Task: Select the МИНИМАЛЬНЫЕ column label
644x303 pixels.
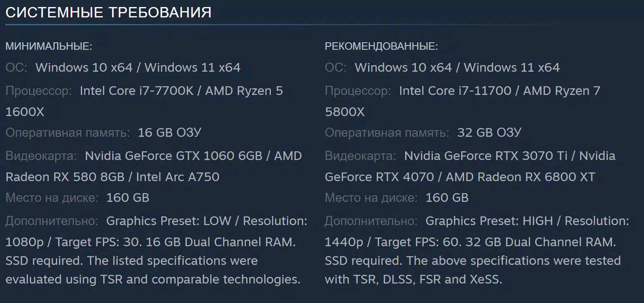Action: pyautogui.click(x=49, y=46)
